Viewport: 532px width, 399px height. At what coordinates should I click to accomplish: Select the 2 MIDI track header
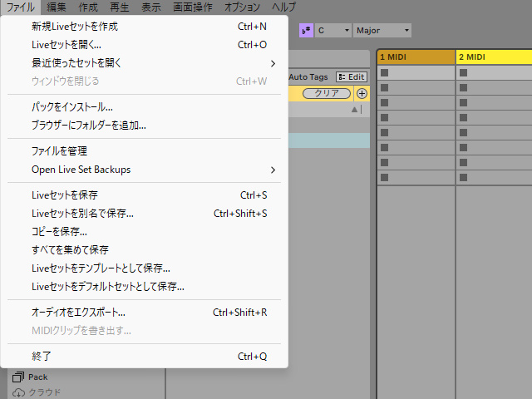[494, 57]
